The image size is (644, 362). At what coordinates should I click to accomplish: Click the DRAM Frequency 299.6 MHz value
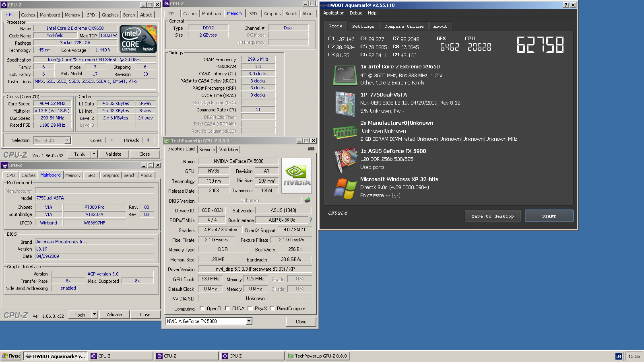click(x=258, y=59)
